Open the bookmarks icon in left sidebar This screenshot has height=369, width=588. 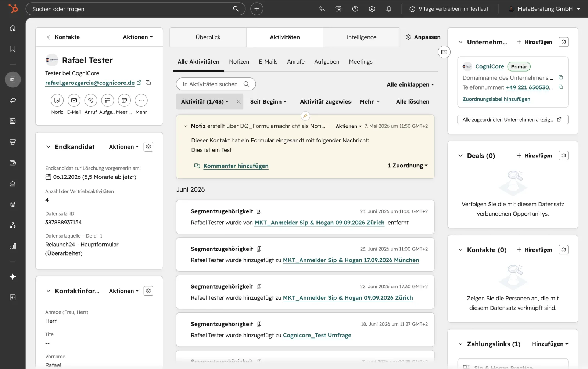pyautogui.click(x=13, y=49)
